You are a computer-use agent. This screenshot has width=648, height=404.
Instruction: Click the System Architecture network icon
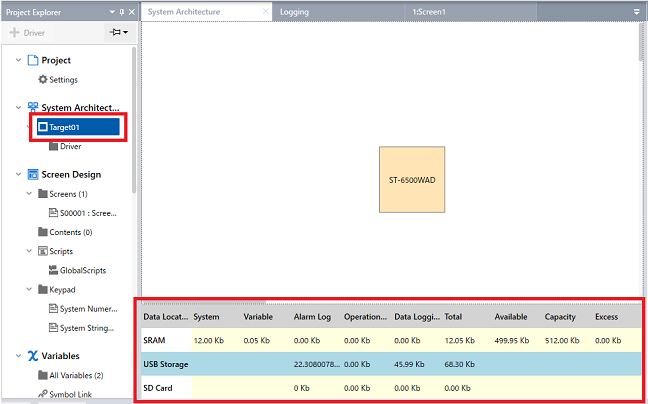[x=32, y=108]
